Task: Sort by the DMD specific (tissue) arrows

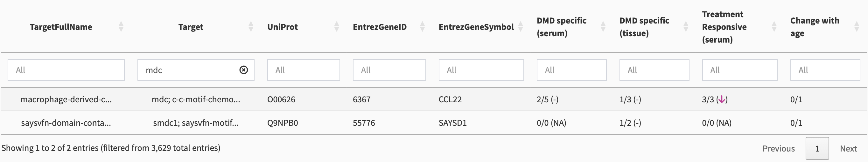Action: [x=686, y=27]
